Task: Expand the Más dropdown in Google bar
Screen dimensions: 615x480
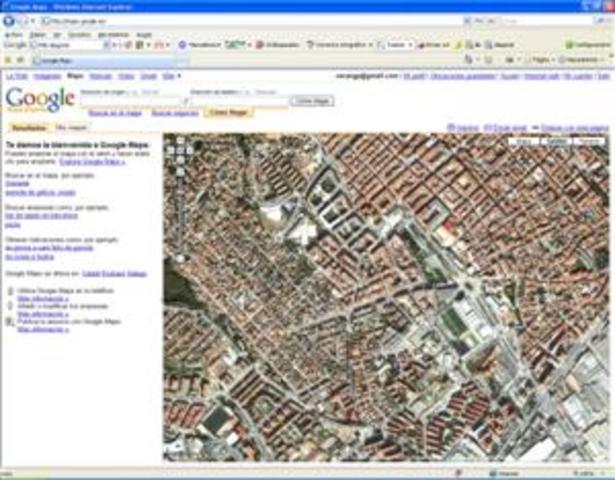Action: 172,76
